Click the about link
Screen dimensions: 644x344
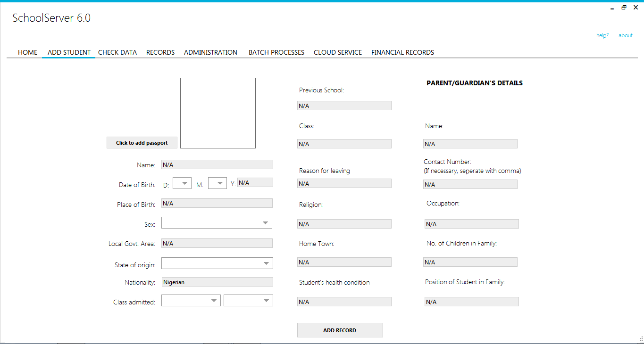click(625, 35)
